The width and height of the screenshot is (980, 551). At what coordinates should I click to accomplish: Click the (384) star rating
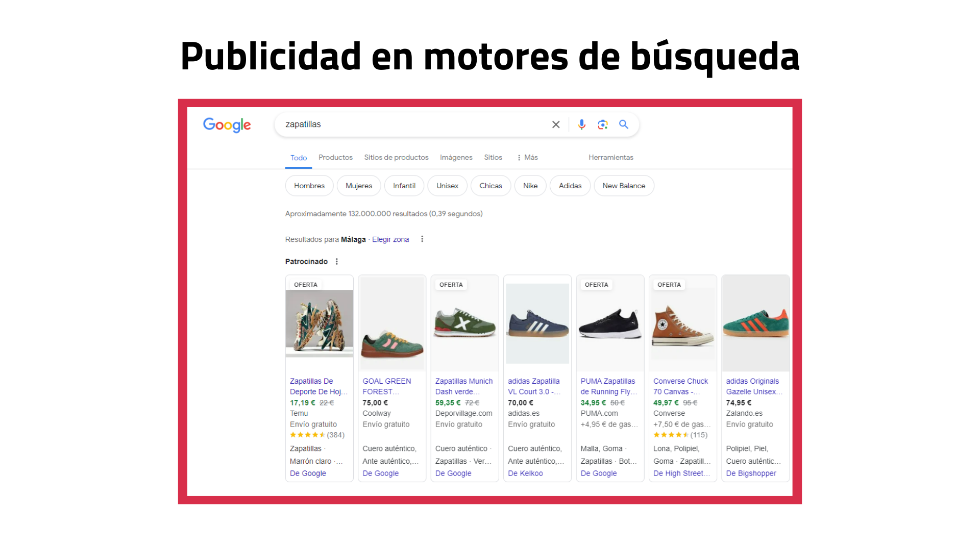click(317, 435)
